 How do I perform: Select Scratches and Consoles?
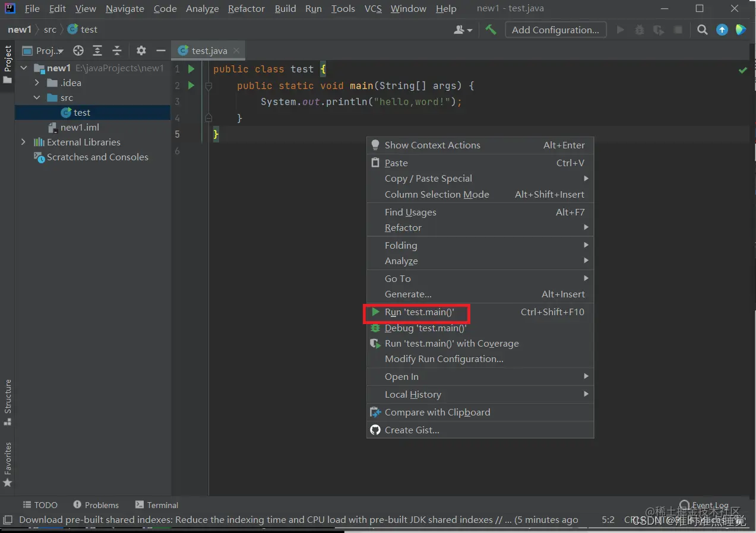93,157
